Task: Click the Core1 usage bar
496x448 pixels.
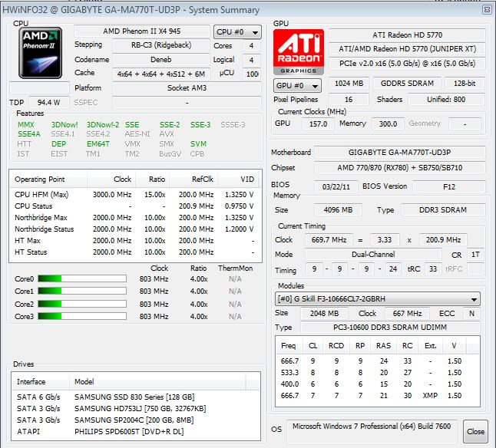Action: pyautogui.click(x=82, y=291)
